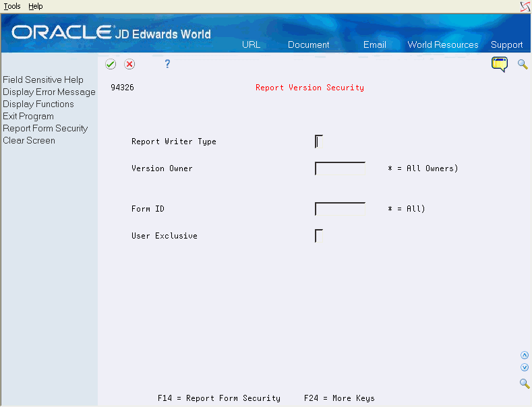The width and height of the screenshot is (532, 407).
Task: Click the page down arrow icon
Action: click(525, 367)
